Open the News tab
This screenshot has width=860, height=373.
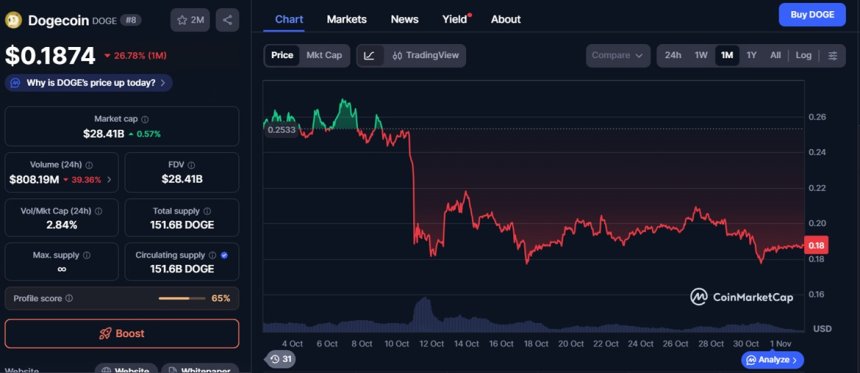click(405, 19)
